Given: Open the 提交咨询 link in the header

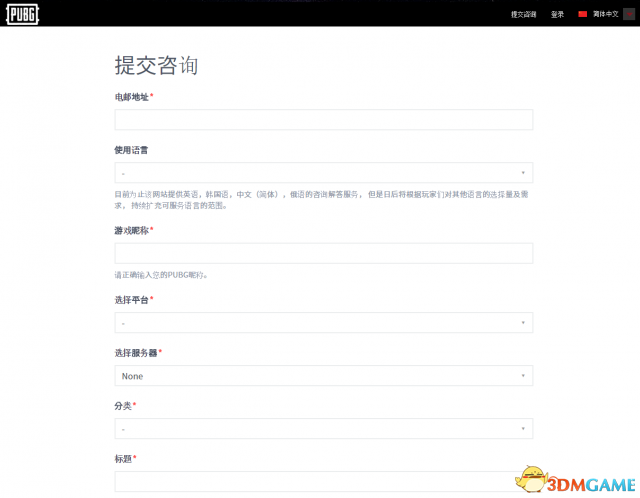Looking at the screenshot, I should tap(523, 14).
